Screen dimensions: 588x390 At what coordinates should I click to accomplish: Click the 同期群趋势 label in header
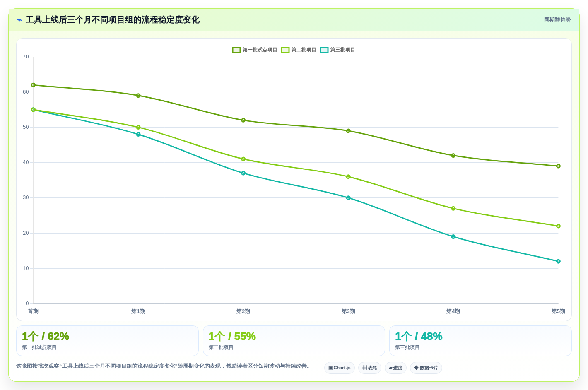tap(557, 20)
